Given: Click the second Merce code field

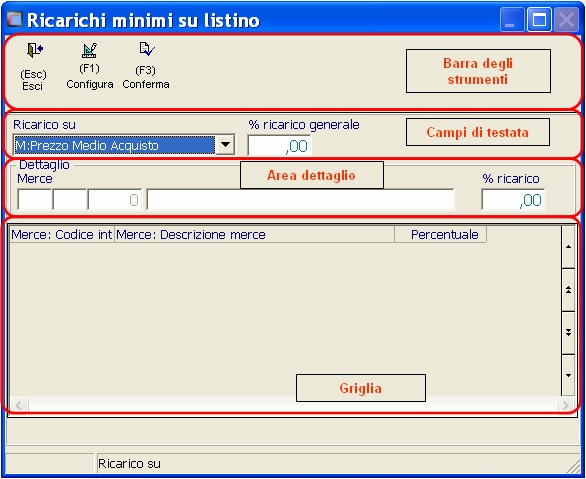Looking at the screenshot, I should 70,200.
